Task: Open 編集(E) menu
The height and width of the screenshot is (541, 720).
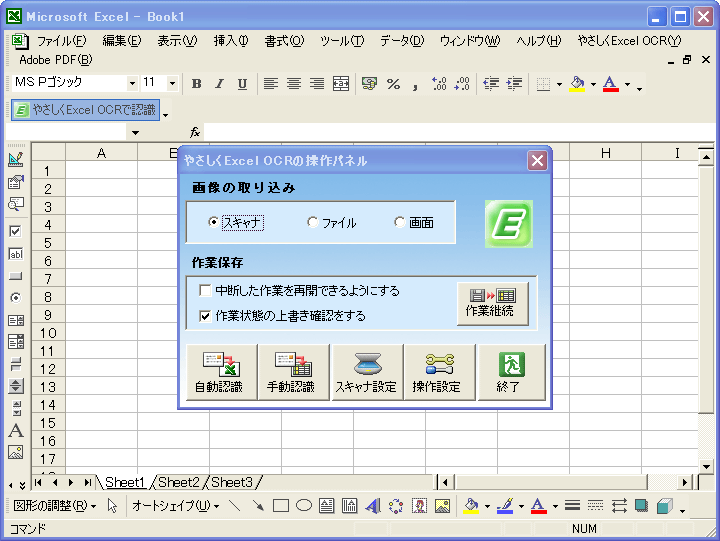Action: pyautogui.click(x=122, y=41)
